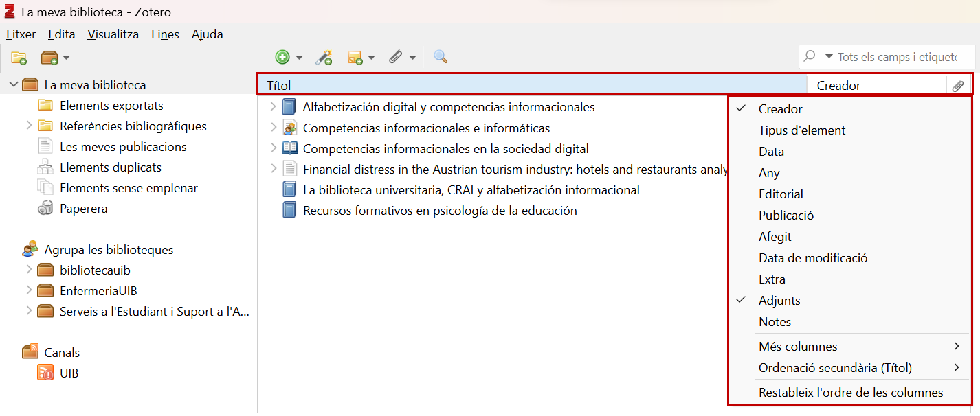This screenshot has height=416, width=980.
Task: Click the Elements sense emplenar icon
Action: point(45,187)
